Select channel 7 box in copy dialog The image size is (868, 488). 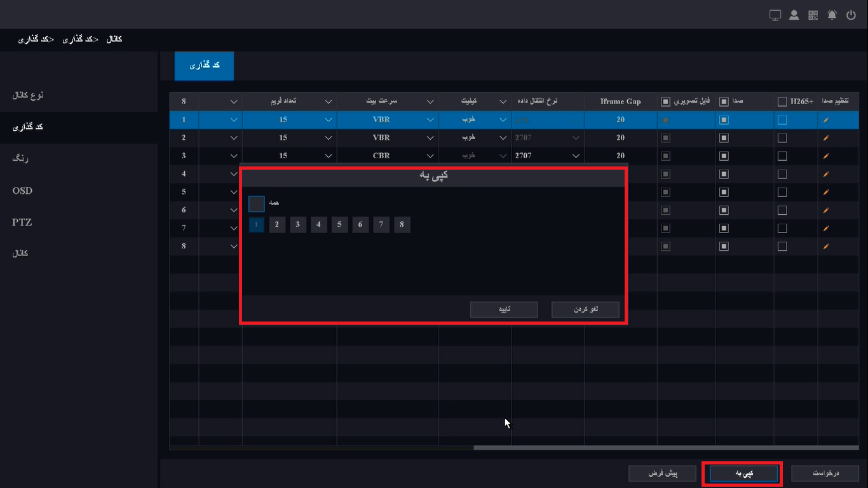381,224
